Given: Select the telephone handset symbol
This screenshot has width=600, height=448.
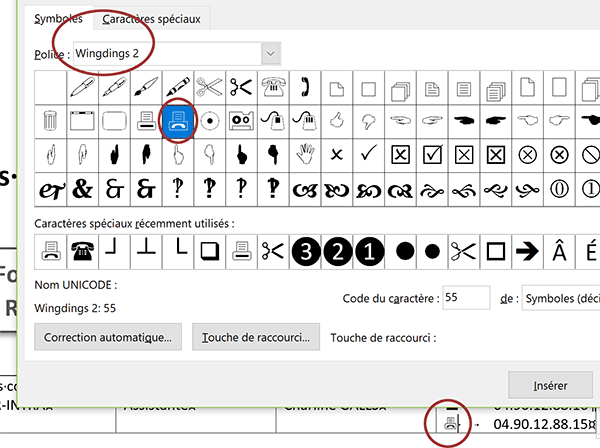Looking at the screenshot, I should 305,87.
